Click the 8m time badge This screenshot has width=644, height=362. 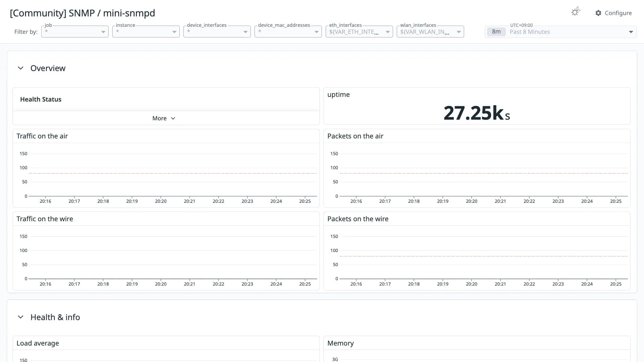click(496, 32)
